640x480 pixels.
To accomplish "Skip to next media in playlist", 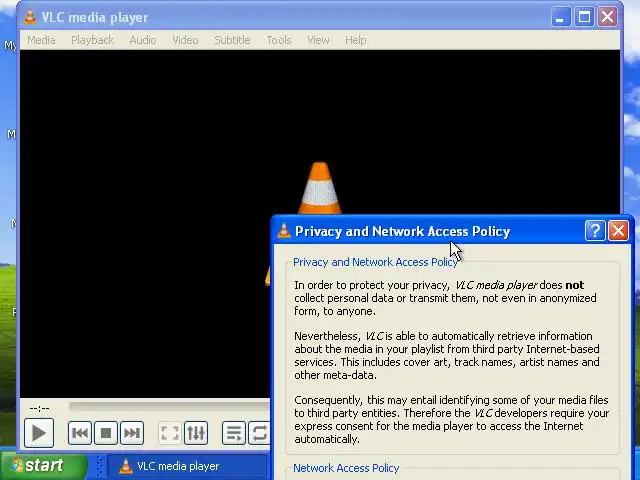I will [x=131, y=433].
